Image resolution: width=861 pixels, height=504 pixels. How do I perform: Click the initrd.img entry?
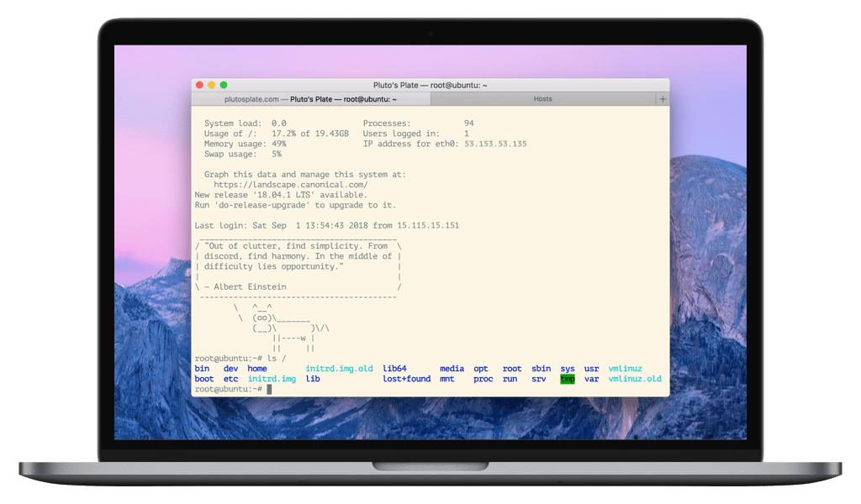[x=272, y=379]
